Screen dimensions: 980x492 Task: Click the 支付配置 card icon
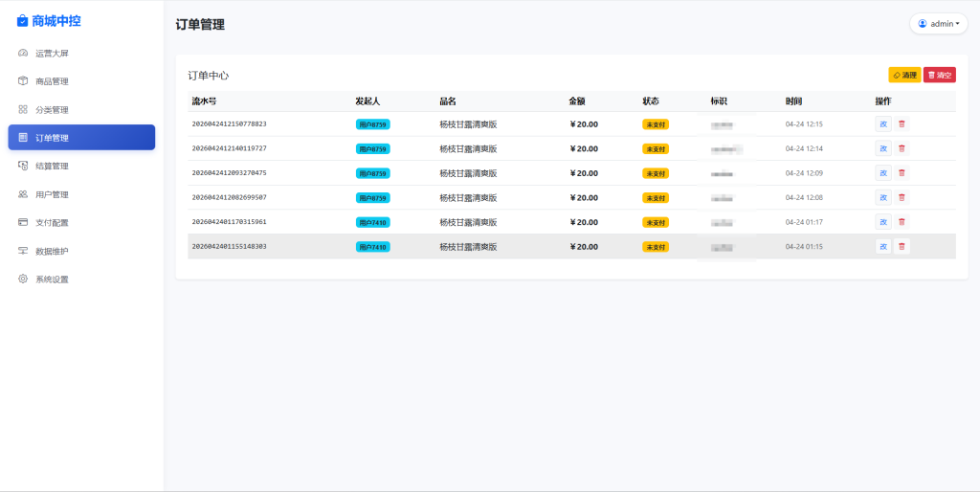point(23,222)
